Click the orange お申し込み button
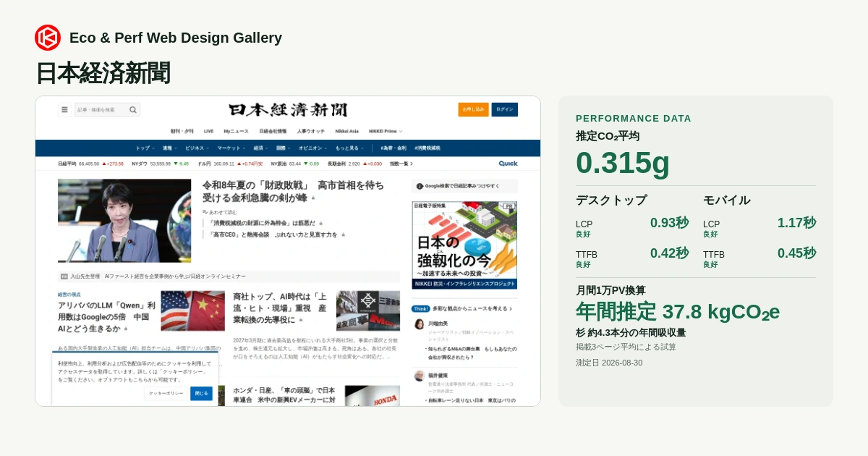Screen dimensions: 868x456 point(473,109)
